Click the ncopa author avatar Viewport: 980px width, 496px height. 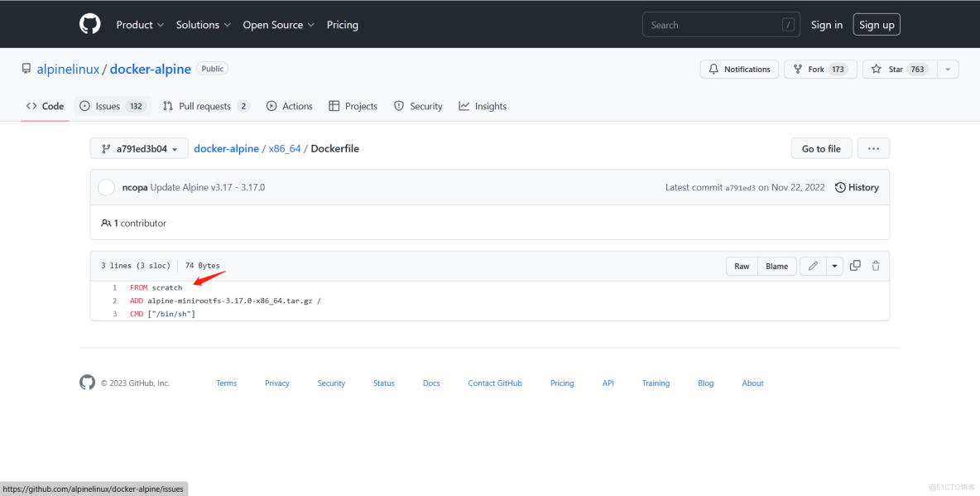coord(107,187)
